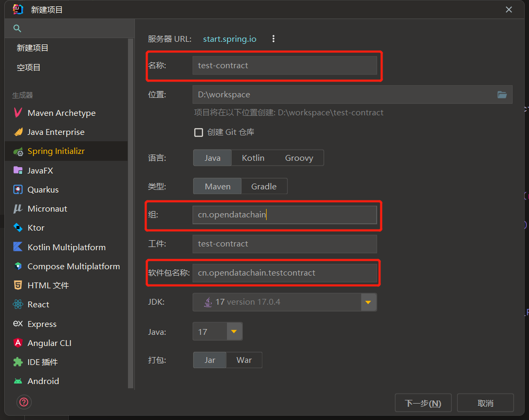Click the help question mark icon
529x420 pixels.
click(x=24, y=402)
